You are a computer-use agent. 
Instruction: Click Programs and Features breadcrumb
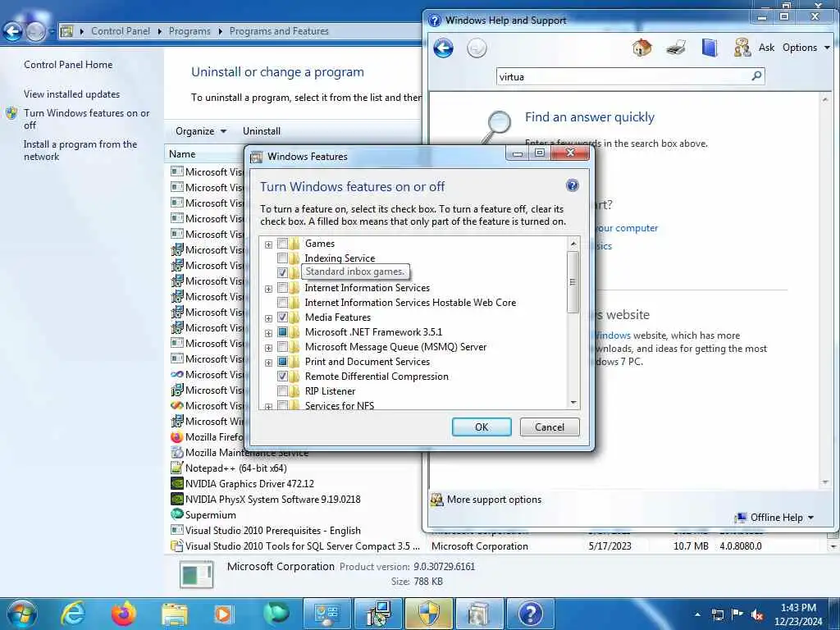click(279, 31)
